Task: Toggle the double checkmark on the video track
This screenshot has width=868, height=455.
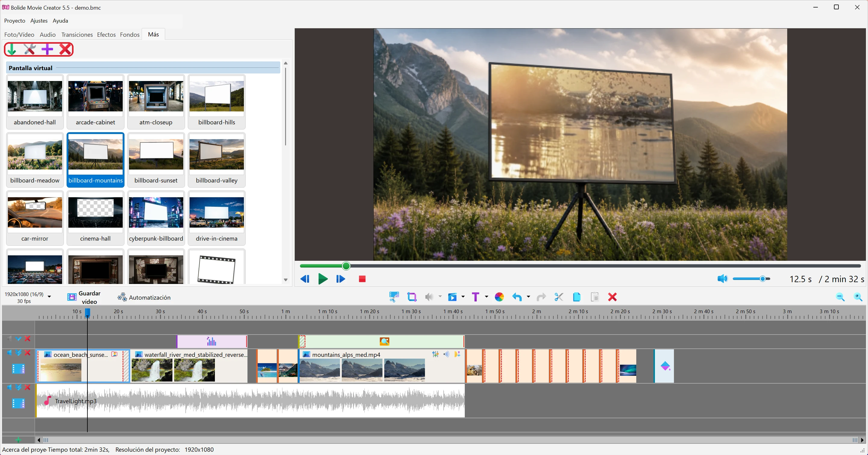Action: (18, 353)
